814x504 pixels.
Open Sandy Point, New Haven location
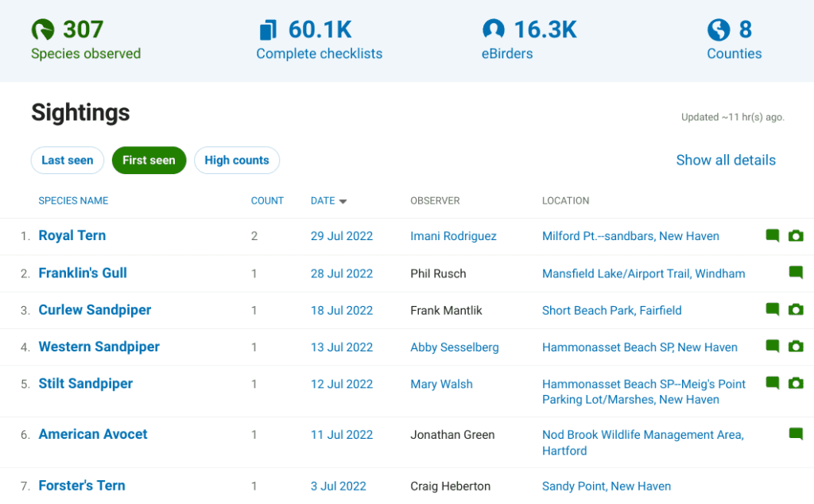(607, 487)
